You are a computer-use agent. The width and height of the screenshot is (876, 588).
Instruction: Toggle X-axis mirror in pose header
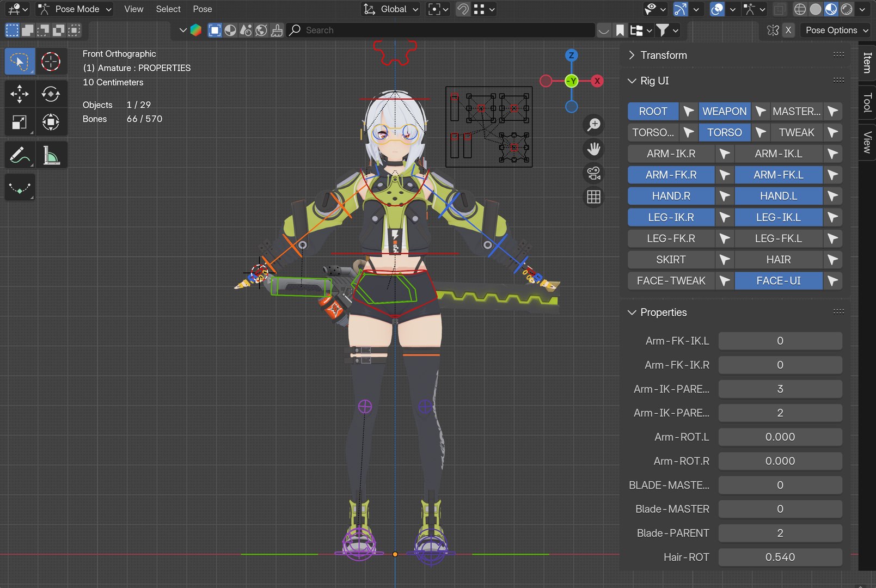[x=788, y=30]
